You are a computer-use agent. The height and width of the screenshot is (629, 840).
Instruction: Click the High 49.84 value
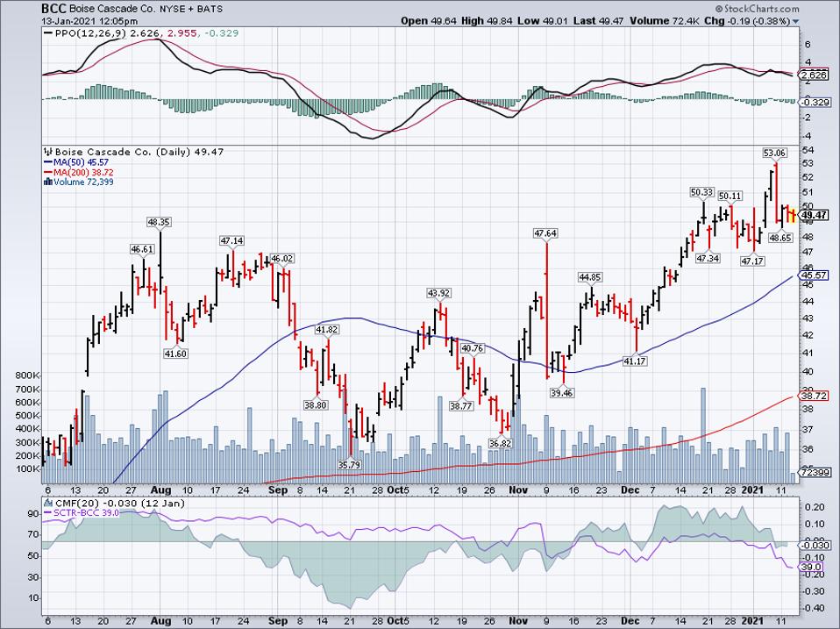tap(487, 21)
